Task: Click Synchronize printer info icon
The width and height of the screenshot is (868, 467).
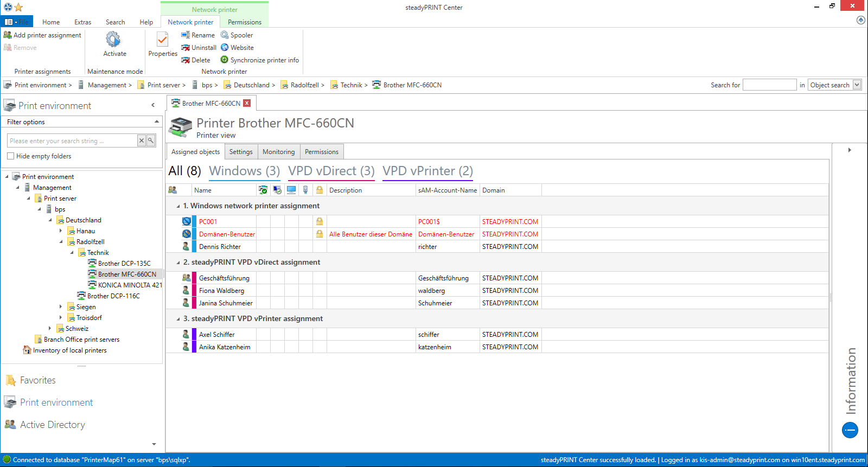Action: 224,60
